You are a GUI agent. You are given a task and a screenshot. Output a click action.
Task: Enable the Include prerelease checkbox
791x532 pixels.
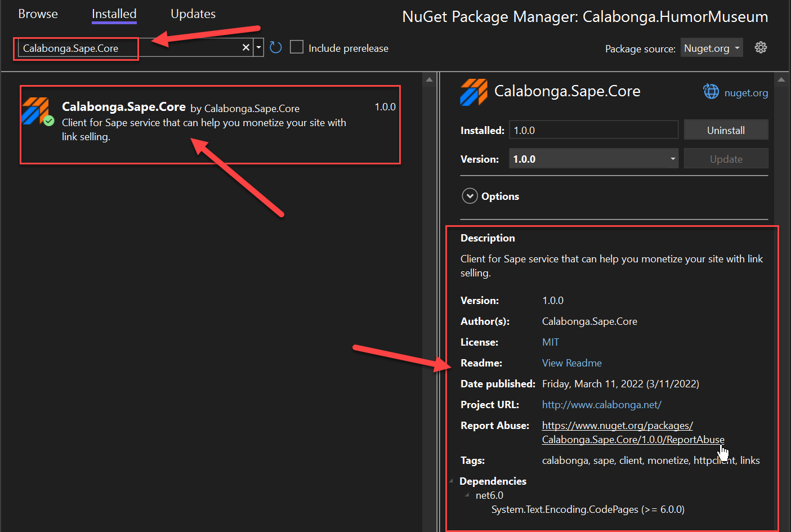[297, 47]
